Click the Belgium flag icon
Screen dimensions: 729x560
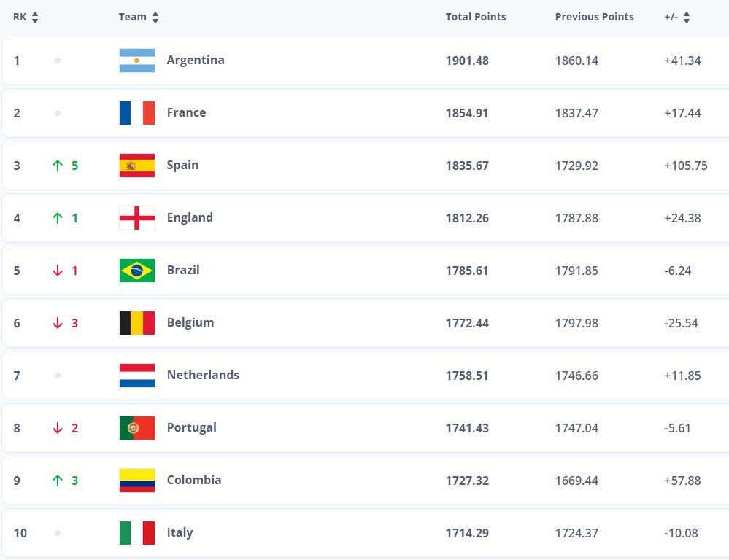pos(137,323)
